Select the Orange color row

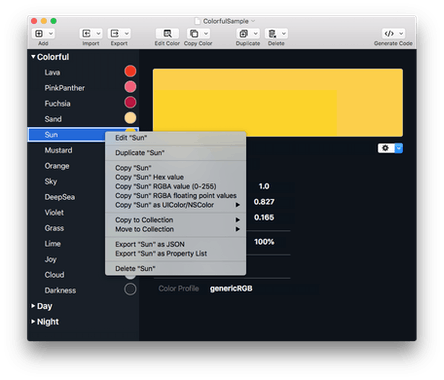(x=67, y=166)
